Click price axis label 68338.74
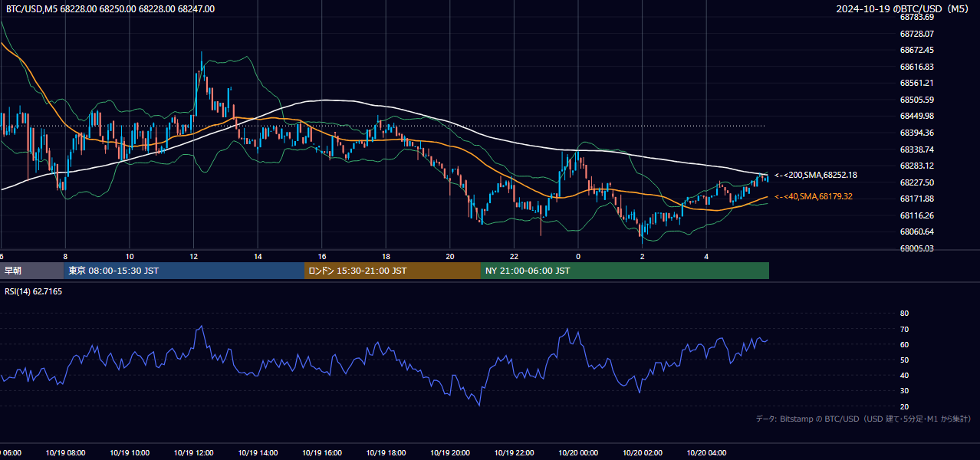This screenshot has width=980, height=460. coord(917,149)
